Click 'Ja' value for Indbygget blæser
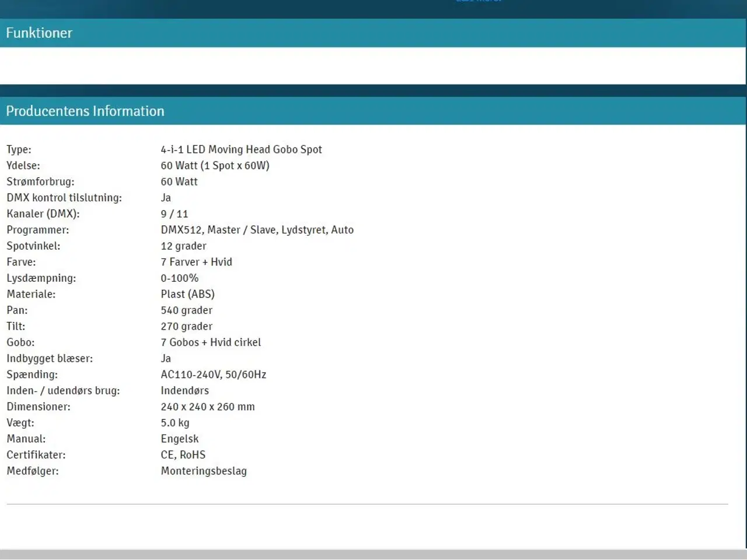 pos(166,359)
